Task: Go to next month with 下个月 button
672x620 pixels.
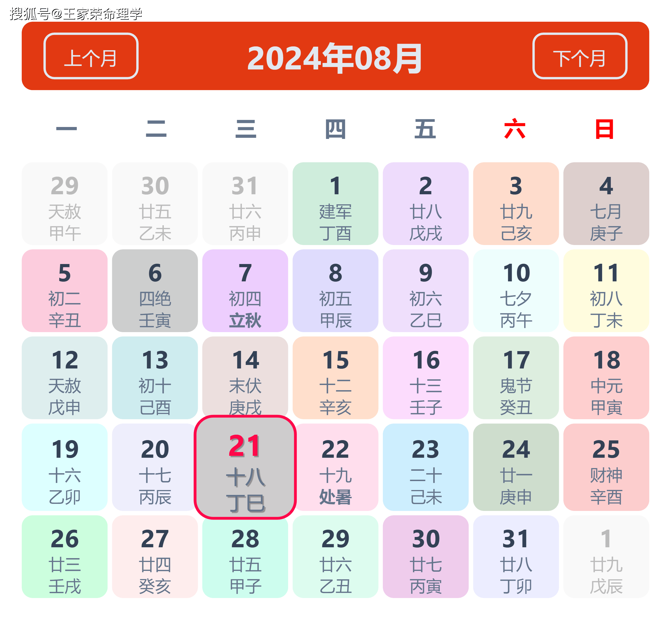Action: point(580,56)
